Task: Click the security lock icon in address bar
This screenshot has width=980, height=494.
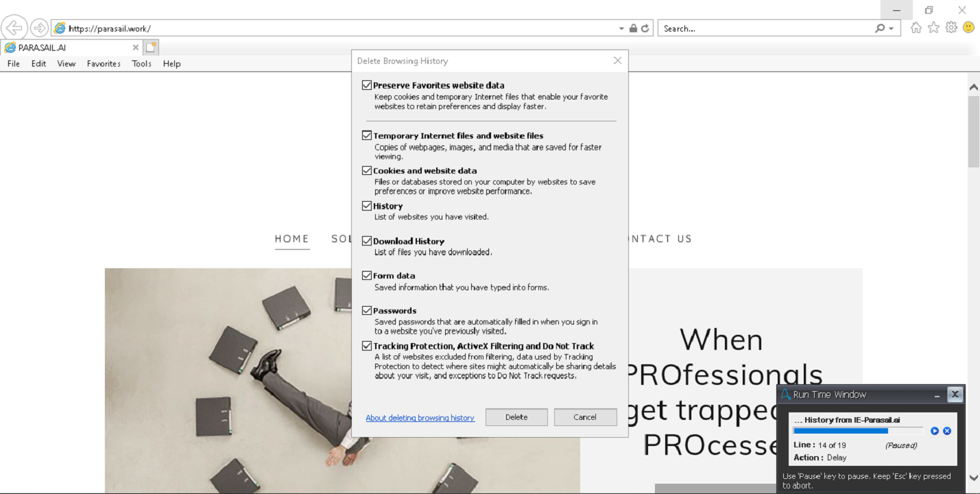Action: point(633,28)
